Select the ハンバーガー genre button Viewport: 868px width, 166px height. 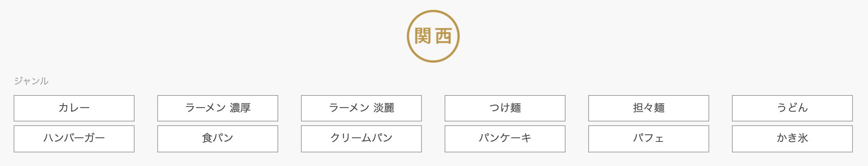pos(74,138)
